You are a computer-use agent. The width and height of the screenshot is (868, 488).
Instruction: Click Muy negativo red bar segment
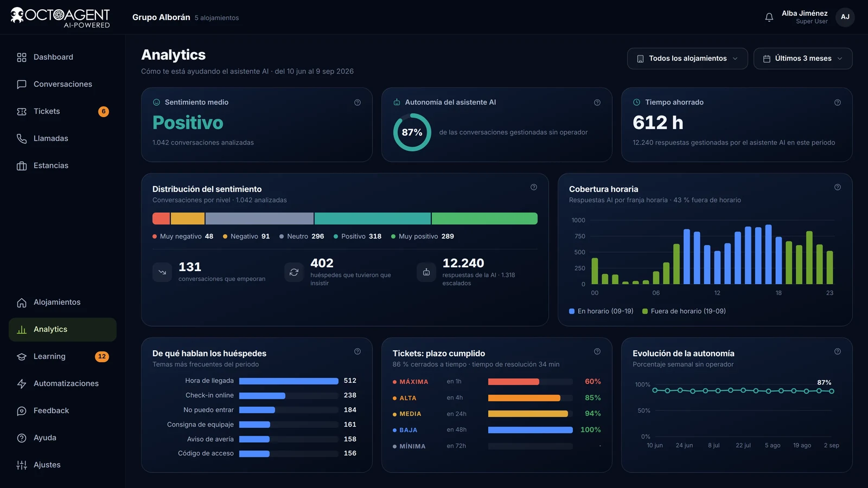point(161,219)
